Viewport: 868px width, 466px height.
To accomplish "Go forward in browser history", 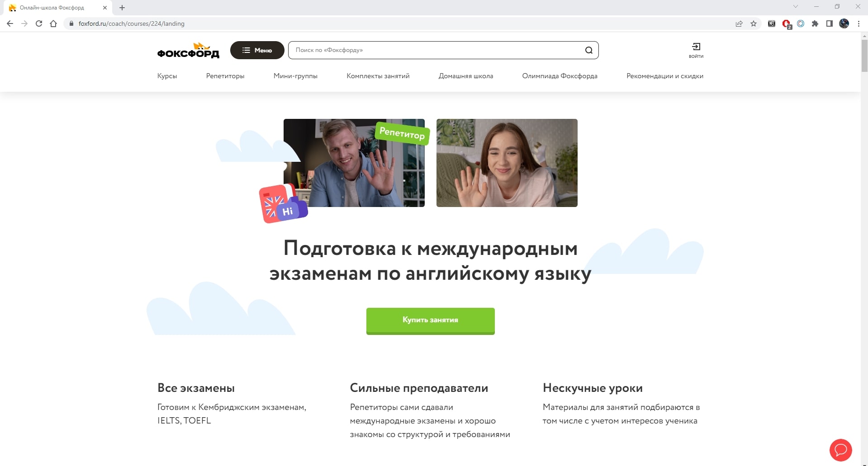I will coord(24,24).
